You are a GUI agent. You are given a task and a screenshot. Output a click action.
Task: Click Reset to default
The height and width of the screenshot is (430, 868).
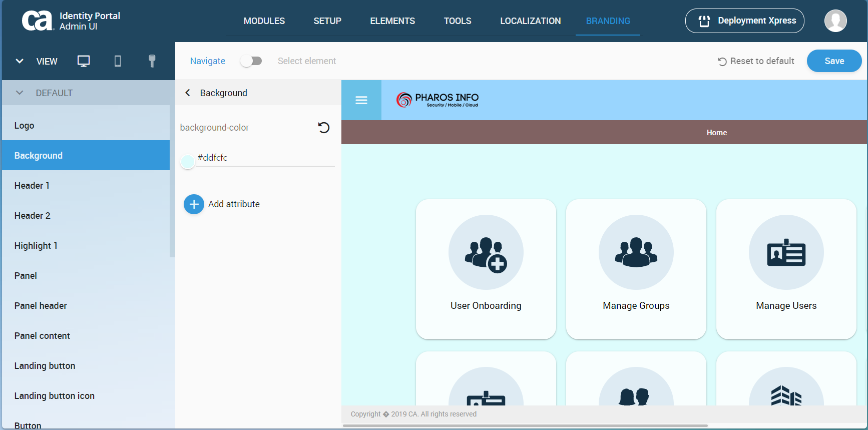[756, 61]
